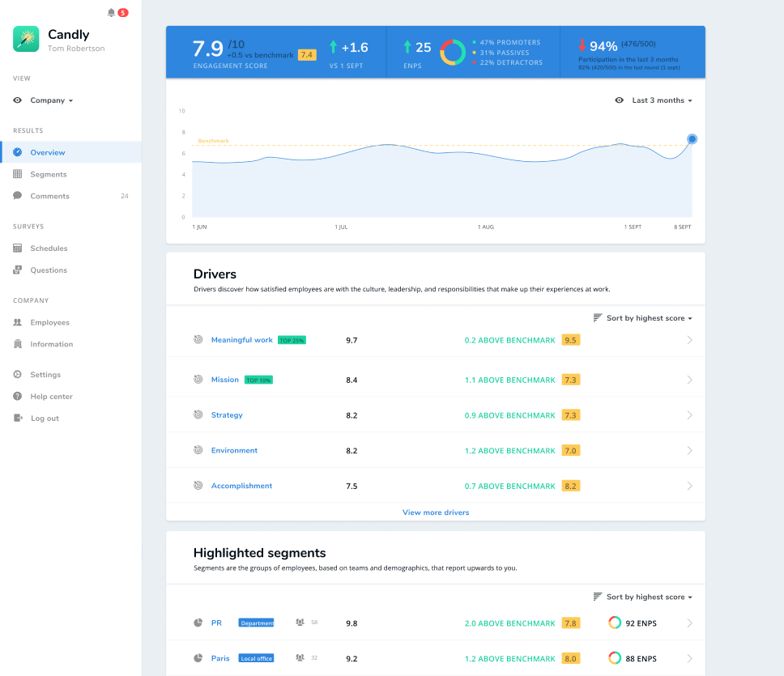Click the Comments speech bubble icon
Screen dimensions: 784x676
click(18, 196)
